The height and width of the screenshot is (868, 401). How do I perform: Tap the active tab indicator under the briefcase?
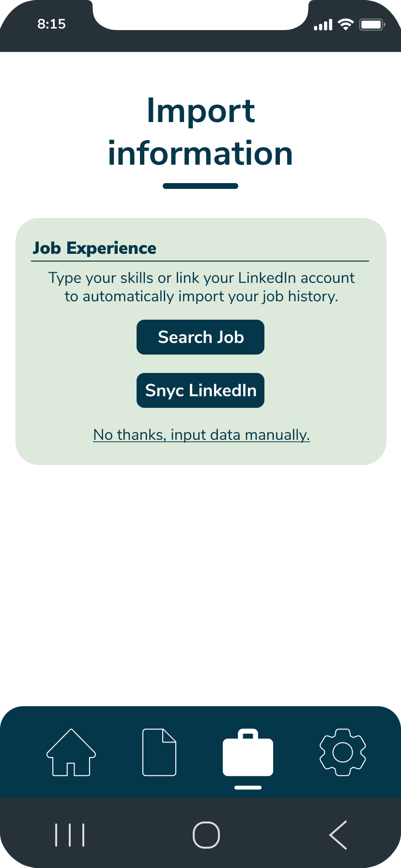[248, 788]
